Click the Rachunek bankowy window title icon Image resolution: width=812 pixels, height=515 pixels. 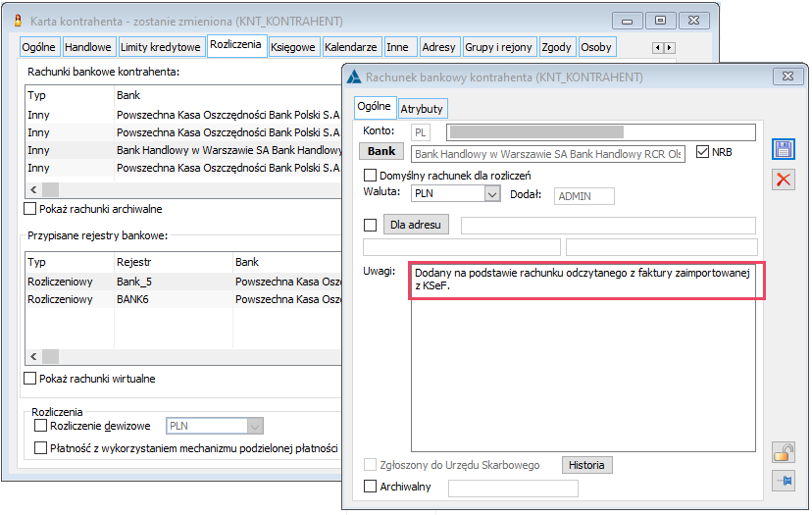354,77
